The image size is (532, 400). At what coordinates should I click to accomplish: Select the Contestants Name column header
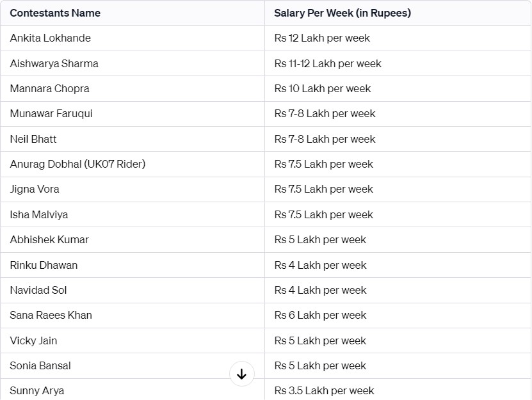click(55, 13)
